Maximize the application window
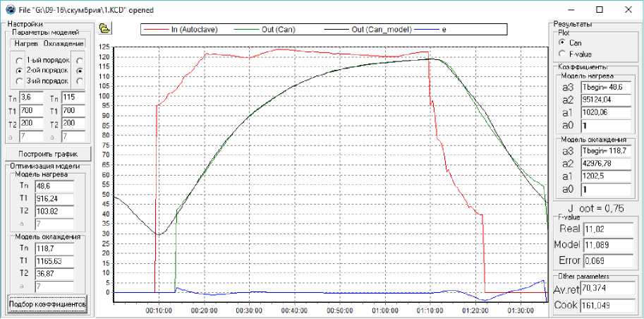644x319 pixels. [x=600, y=9]
